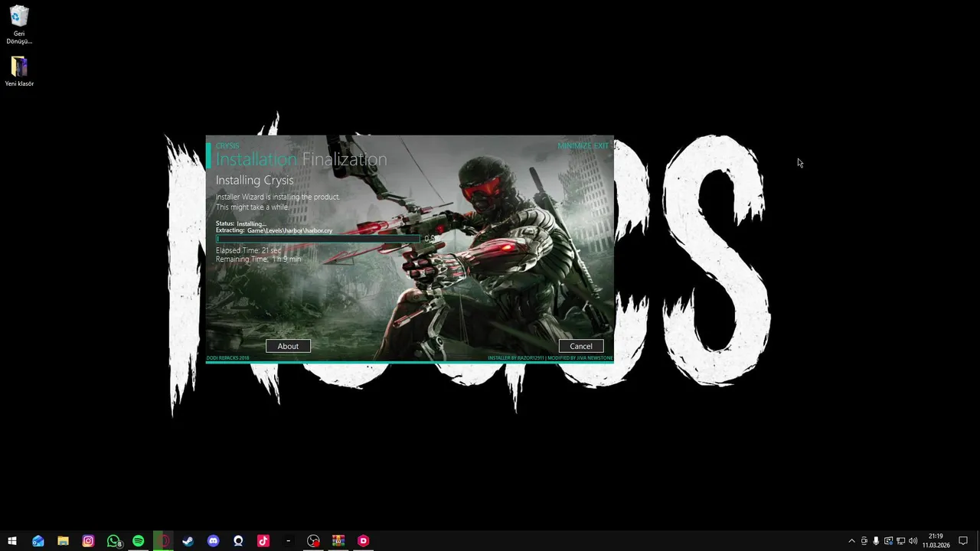Open Discord from the taskbar
Screen dimensions: 980x551
tap(213, 541)
